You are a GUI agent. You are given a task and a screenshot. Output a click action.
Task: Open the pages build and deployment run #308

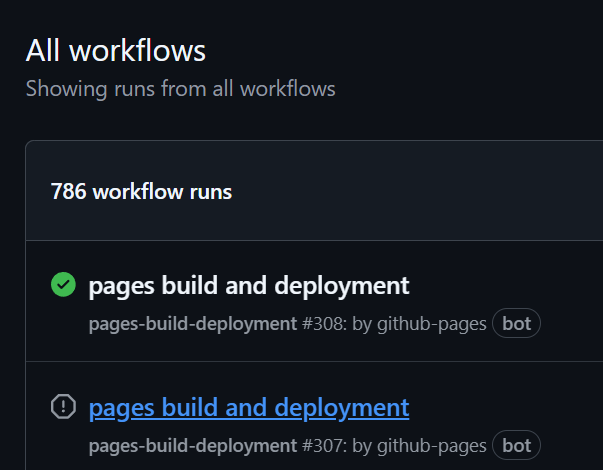click(x=249, y=286)
